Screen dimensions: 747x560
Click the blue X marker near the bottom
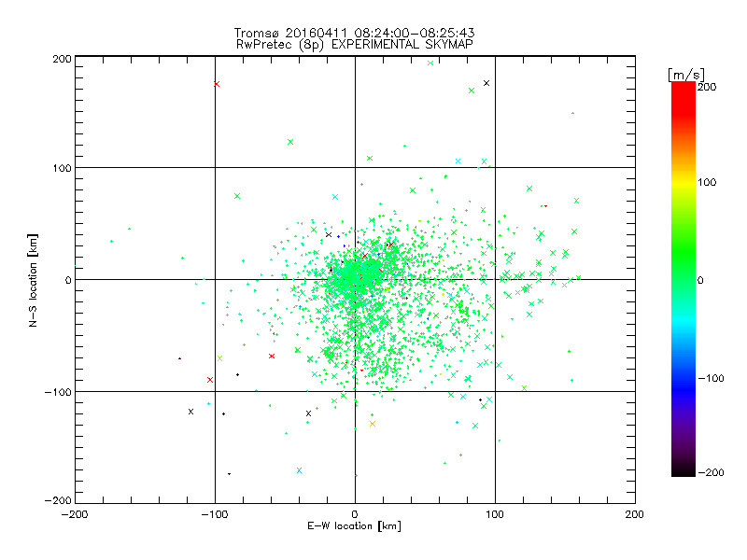(299, 470)
